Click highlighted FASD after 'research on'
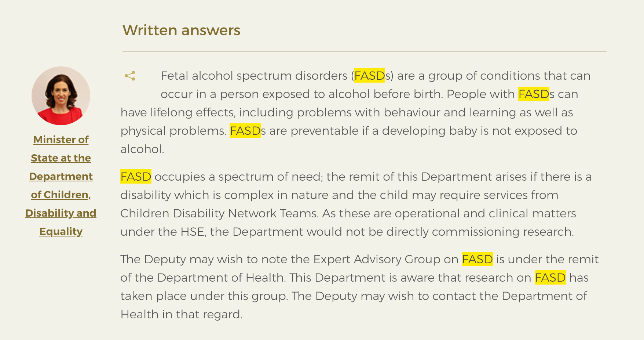 click(x=550, y=278)
